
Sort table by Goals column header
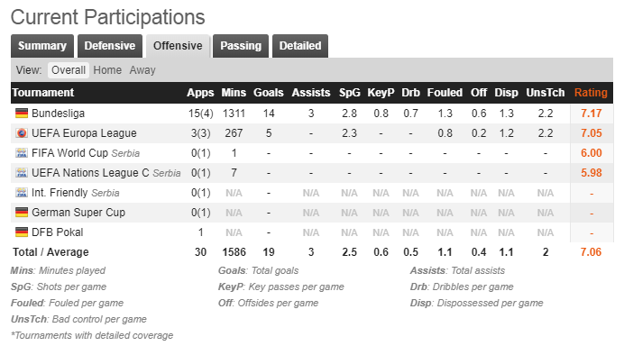click(269, 93)
